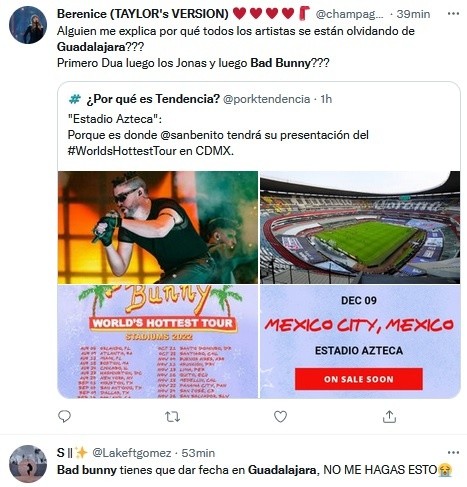Click the hashtag logo of porktendencia
Image resolution: width=467 pixels, height=487 pixels.
click(x=75, y=99)
